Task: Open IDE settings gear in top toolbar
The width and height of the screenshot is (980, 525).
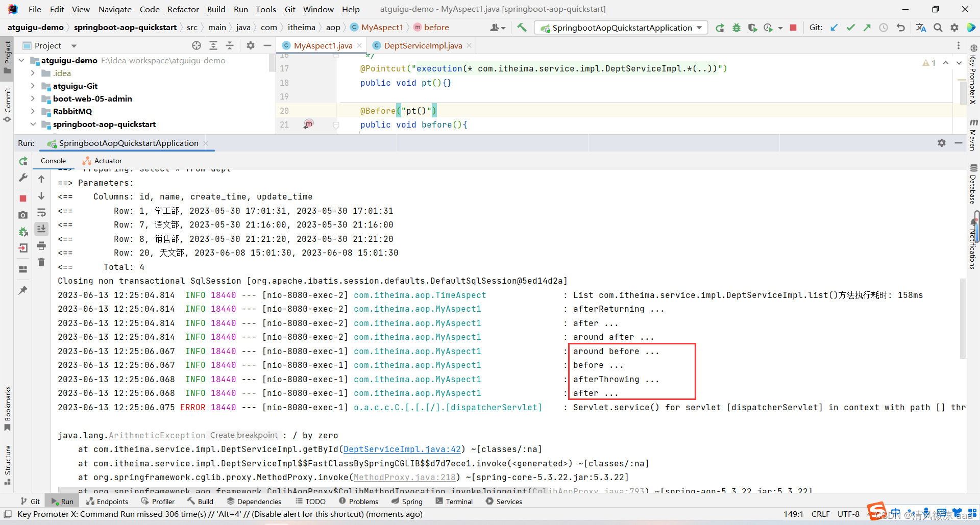Action: [x=954, y=28]
